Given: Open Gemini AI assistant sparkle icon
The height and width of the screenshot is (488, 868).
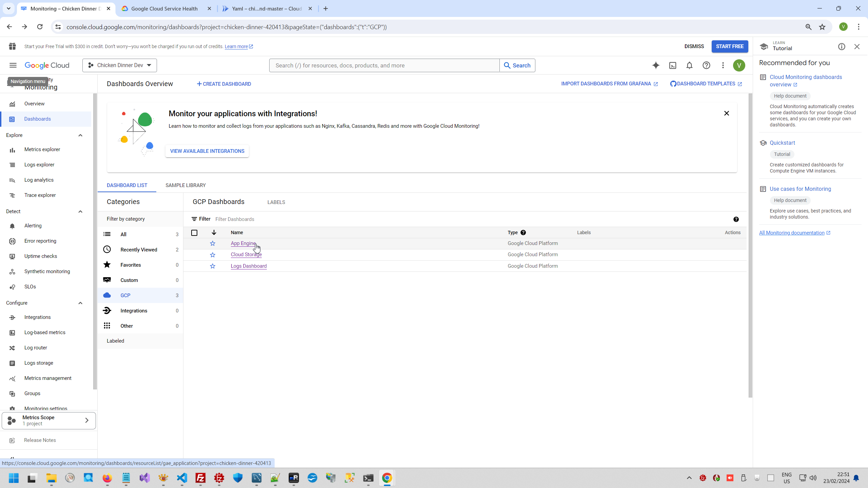Looking at the screenshot, I should 656,65.
